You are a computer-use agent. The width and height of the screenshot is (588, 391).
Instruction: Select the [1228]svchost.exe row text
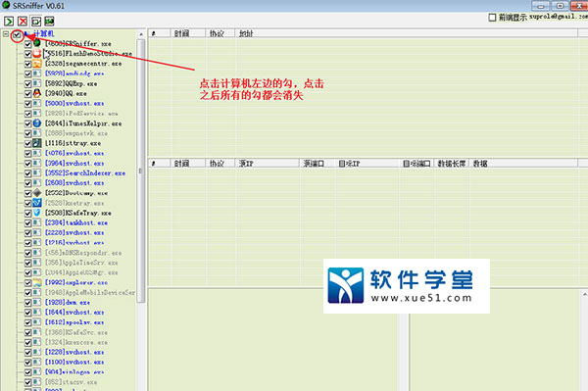click(x=74, y=353)
